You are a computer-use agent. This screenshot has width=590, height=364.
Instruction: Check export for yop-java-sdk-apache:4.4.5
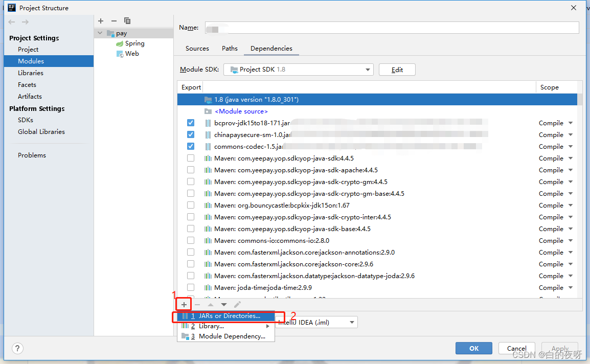point(191,170)
